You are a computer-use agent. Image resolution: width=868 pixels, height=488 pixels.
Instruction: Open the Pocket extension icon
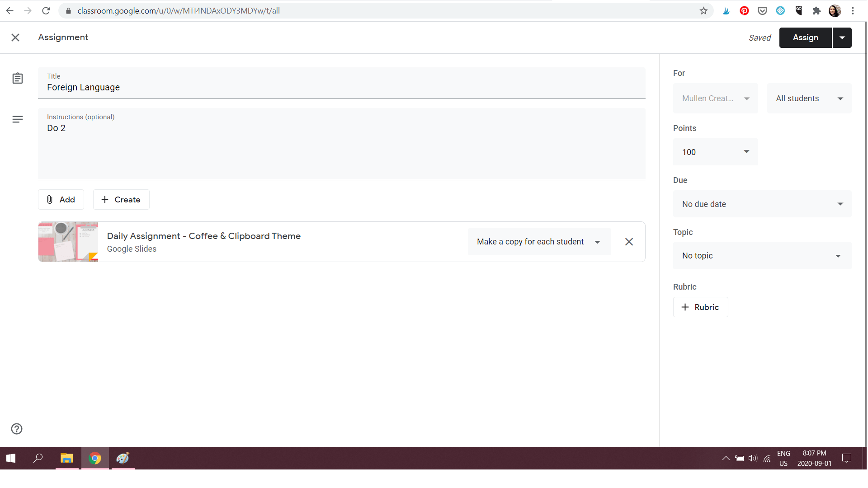pos(762,10)
